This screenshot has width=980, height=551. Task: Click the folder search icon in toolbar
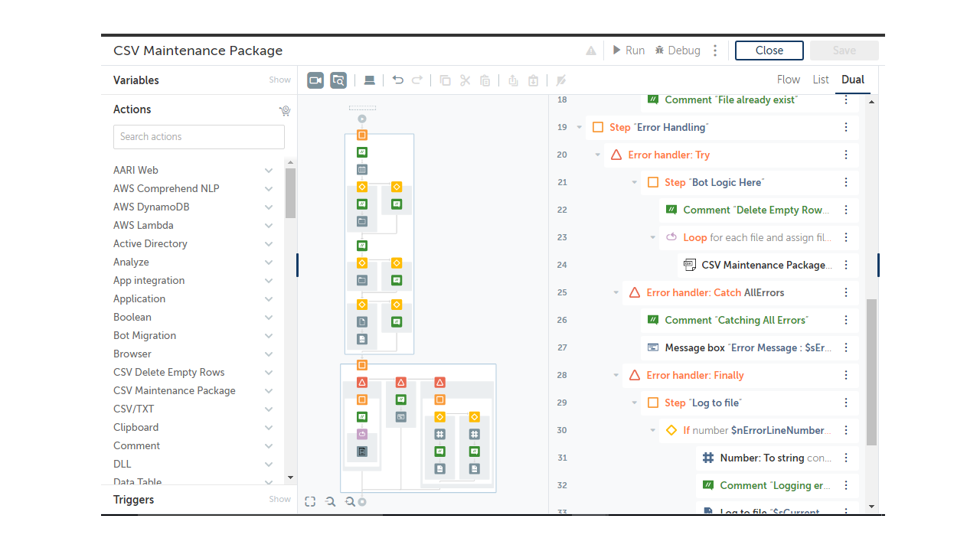pyautogui.click(x=338, y=80)
